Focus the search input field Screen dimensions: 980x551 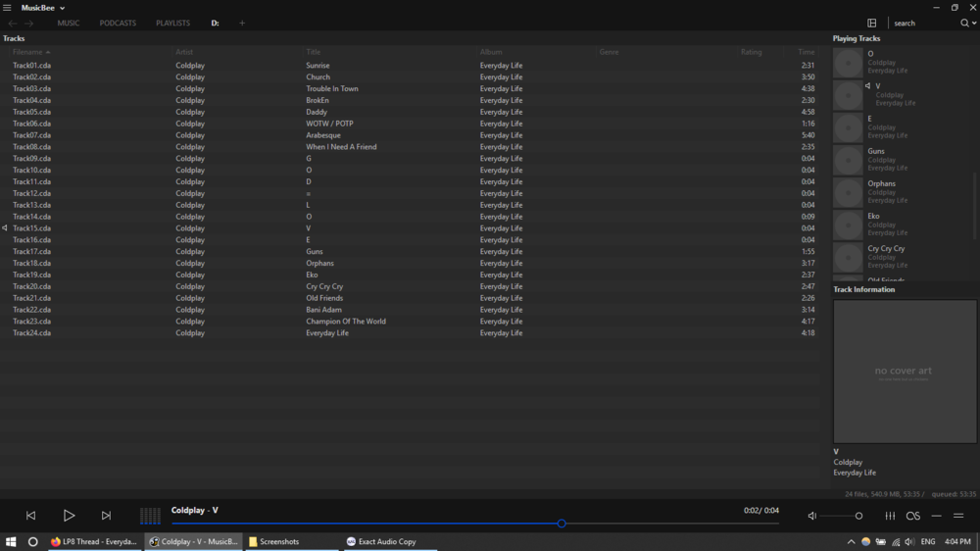click(x=924, y=24)
